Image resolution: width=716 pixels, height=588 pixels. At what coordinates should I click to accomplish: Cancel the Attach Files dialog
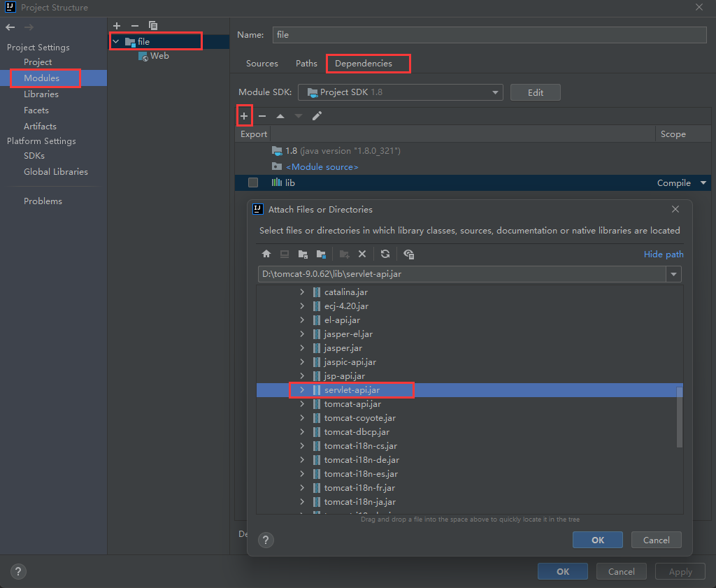click(656, 540)
